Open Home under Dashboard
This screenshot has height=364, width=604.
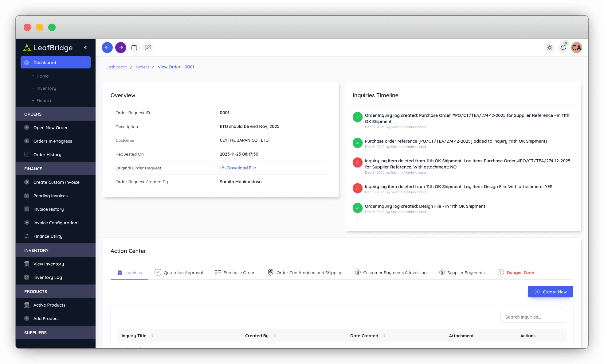(42, 76)
